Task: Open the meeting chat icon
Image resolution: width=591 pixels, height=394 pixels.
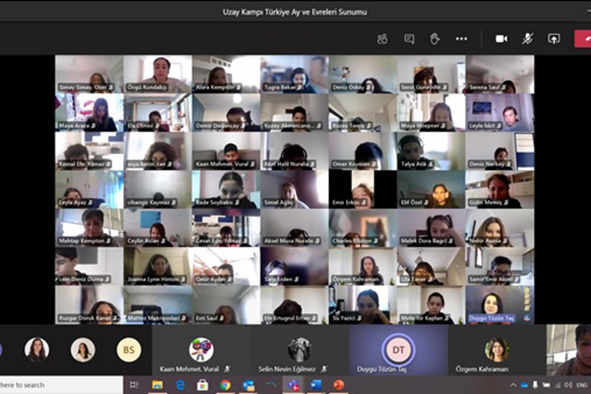Action: click(409, 39)
